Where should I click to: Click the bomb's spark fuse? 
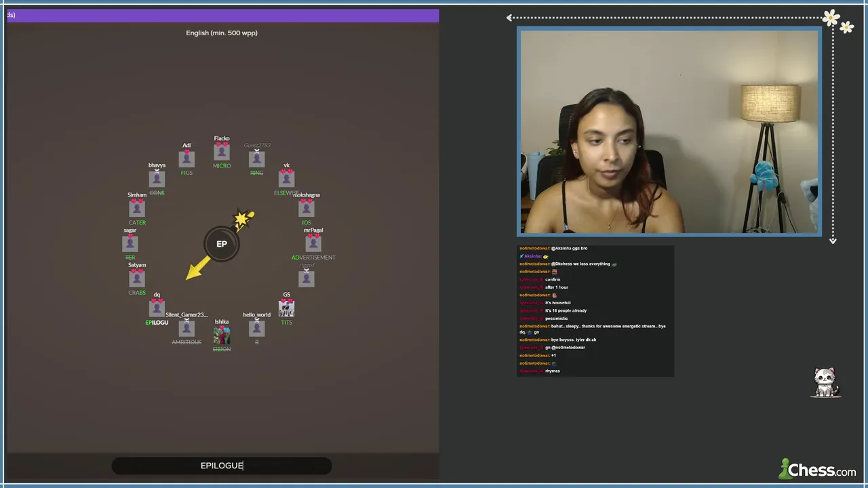pyautogui.click(x=243, y=219)
